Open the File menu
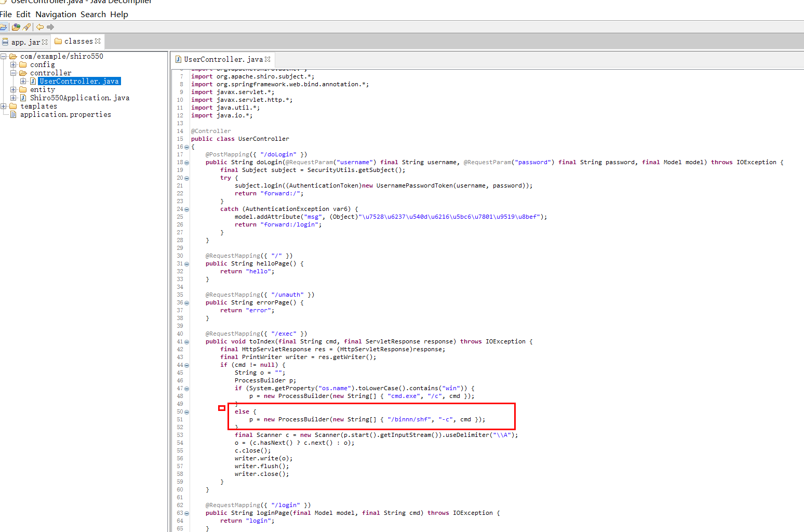The height and width of the screenshot is (532, 804). (6, 15)
